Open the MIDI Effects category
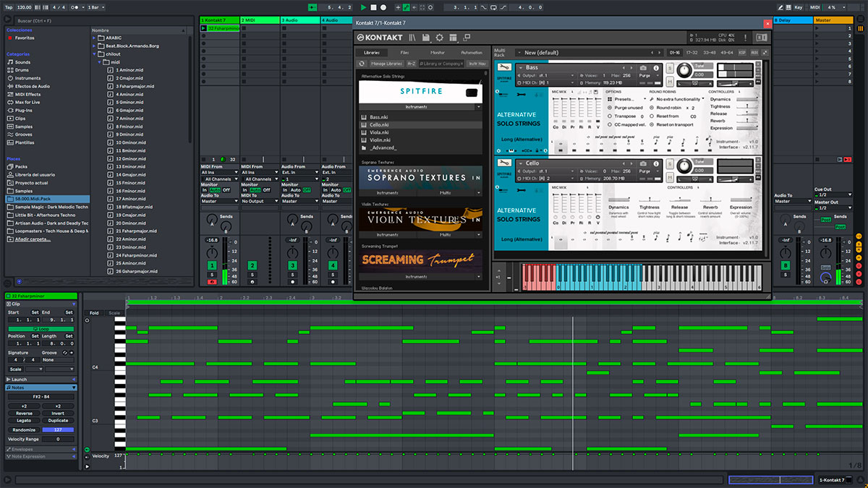 coord(27,94)
